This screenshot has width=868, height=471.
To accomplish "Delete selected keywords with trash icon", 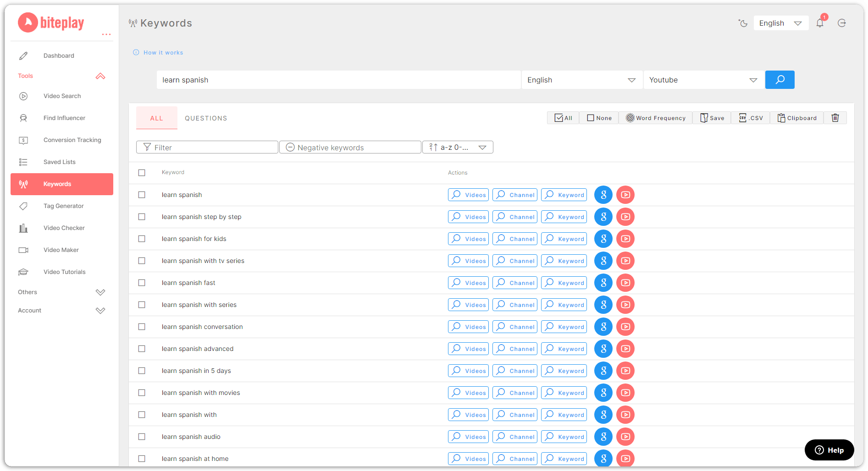I will 835,118.
